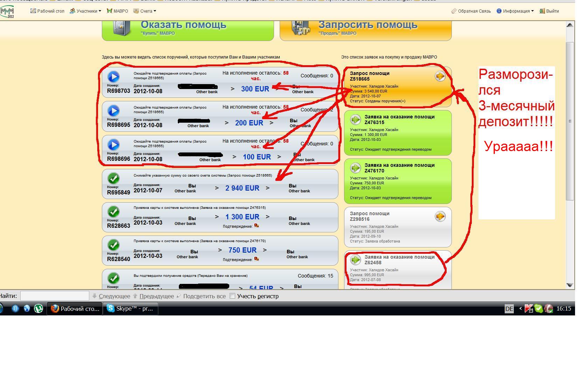Click confirmation icon for 750 EUR order
Screen dimensions: 588x368
tap(257, 259)
